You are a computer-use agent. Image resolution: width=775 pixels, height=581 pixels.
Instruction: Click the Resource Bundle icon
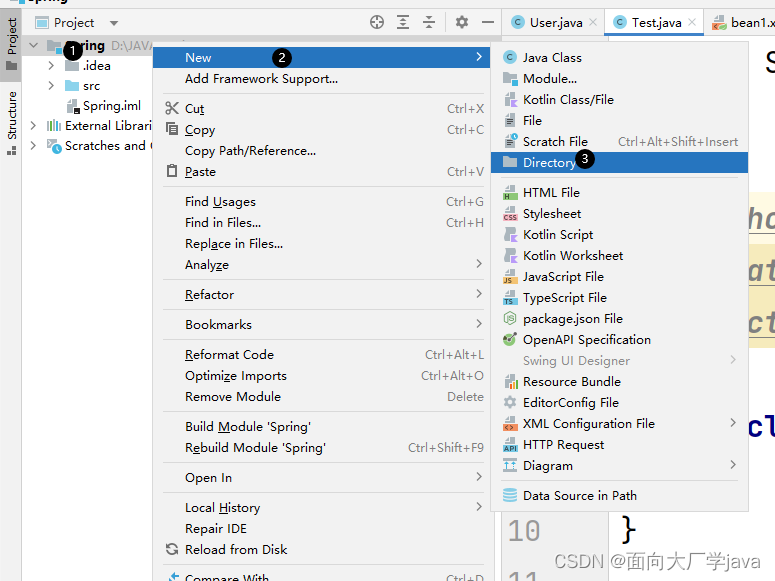[x=510, y=382]
